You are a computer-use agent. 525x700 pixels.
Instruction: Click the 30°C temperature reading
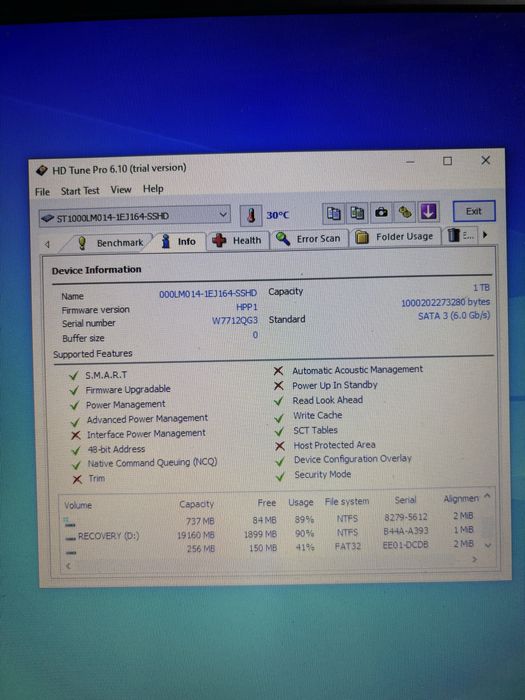[x=278, y=215]
